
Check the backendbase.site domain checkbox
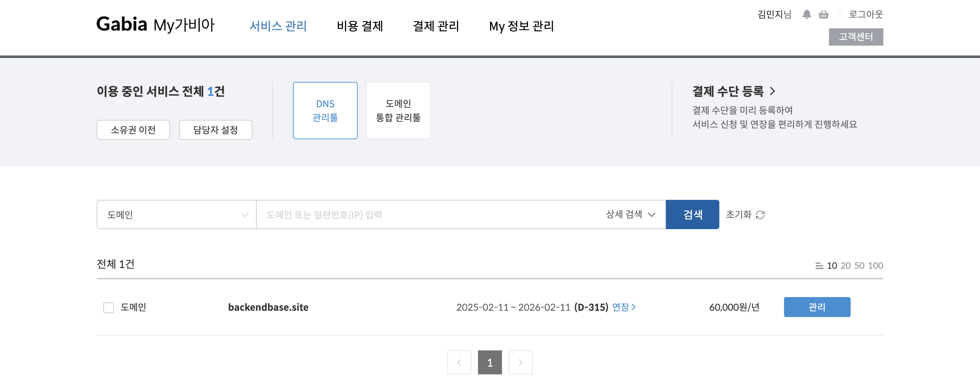point(109,307)
